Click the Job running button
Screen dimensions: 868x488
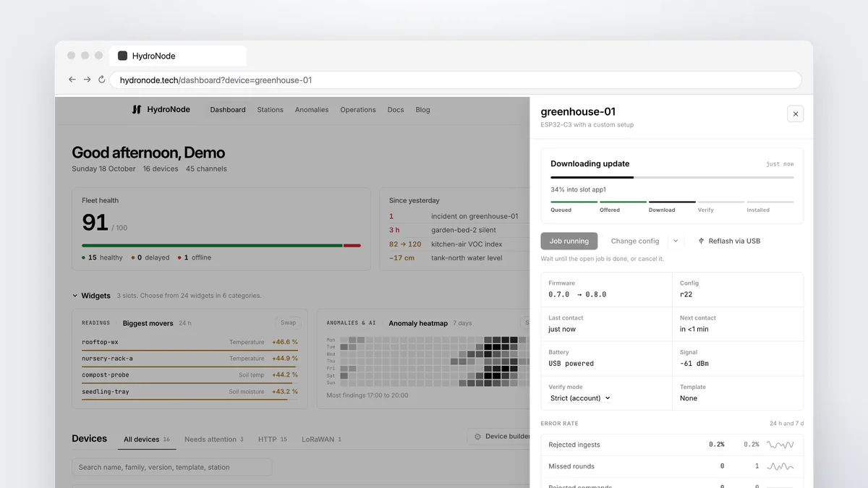click(569, 241)
